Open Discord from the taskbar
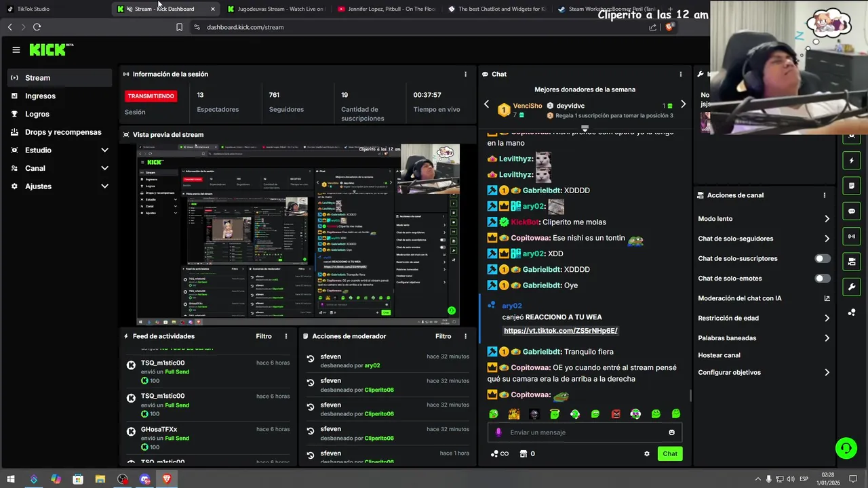This screenshot has width=868, height=488. pyautogui.click(x=144, y=479)
